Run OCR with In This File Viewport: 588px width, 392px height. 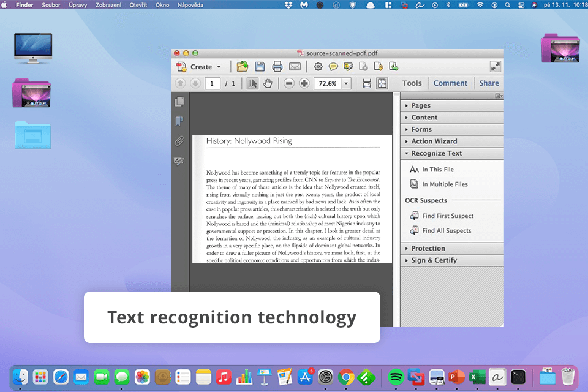[x=437, y=170]
